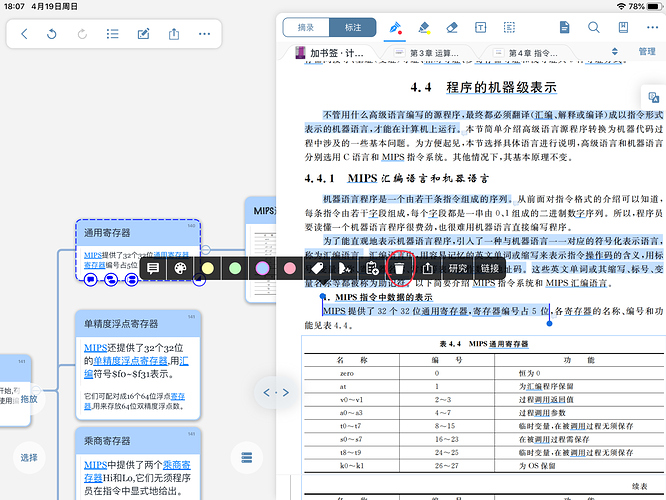Tap 链接 in the popup toolbar
This screenshot has width=666, height=500.
(490, 268)
